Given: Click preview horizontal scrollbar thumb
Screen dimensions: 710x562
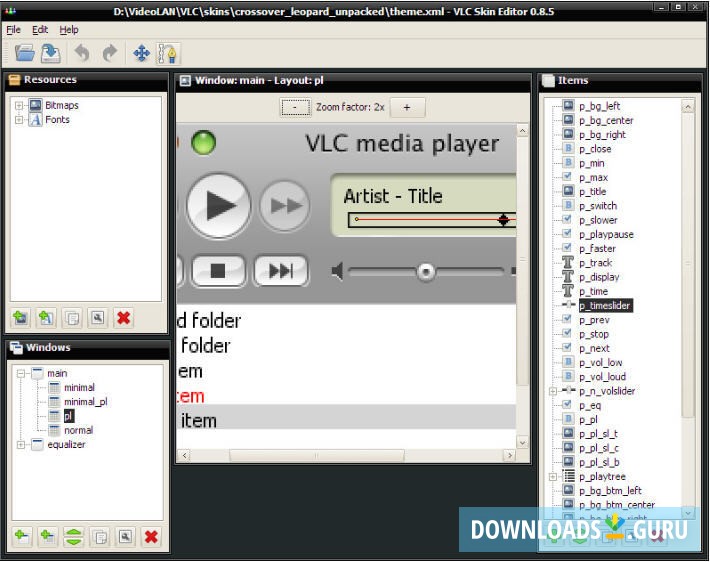Looking at the screenshot, I should click(317, 455).
